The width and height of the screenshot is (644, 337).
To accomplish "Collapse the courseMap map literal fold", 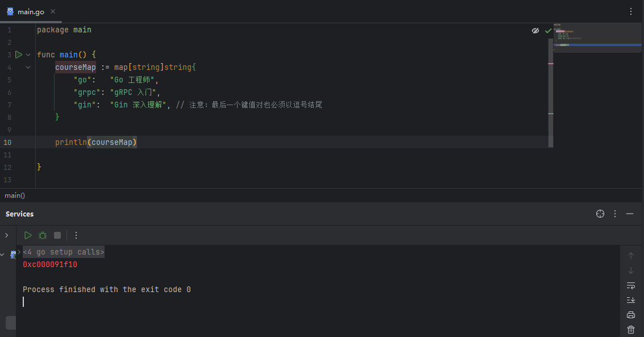I will tap(28, 67).
